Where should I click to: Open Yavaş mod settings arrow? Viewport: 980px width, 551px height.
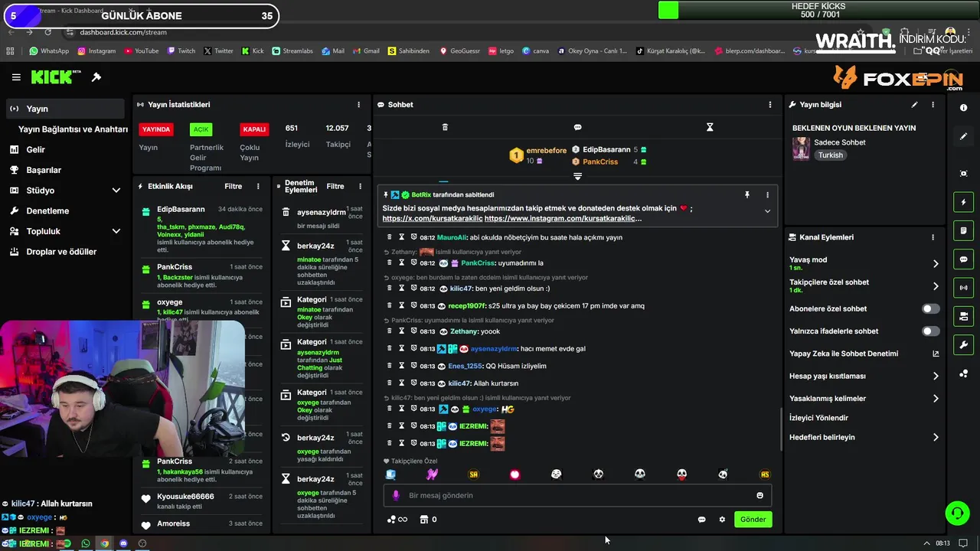(x=936, y=264)
